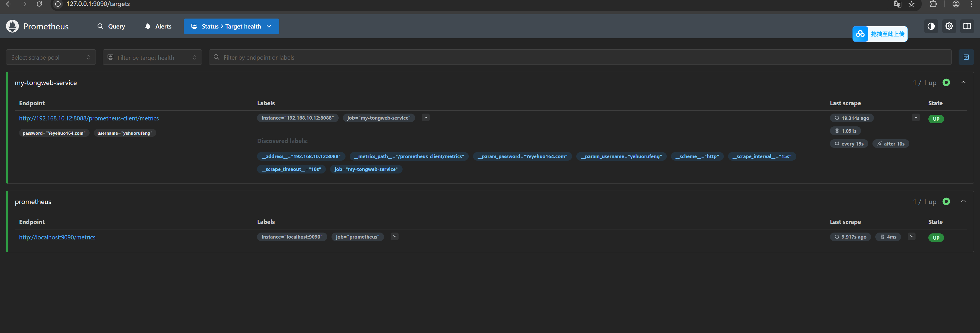Click the 19.314s ago last scrape badge

click(x=852, y=118)
